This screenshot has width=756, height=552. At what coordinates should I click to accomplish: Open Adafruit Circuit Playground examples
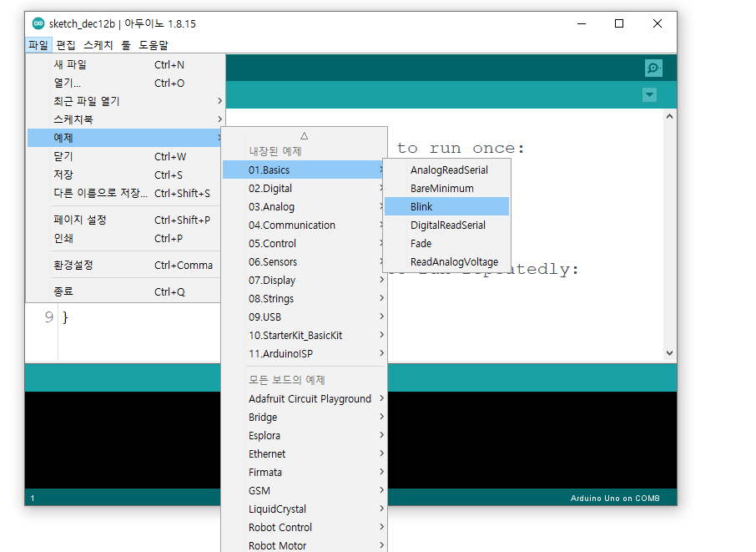pyautogui.click(x=304, y=398)
